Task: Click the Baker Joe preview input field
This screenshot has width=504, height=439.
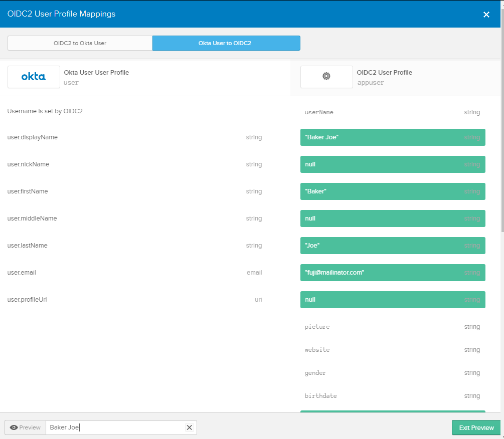Action: (116, 427)
